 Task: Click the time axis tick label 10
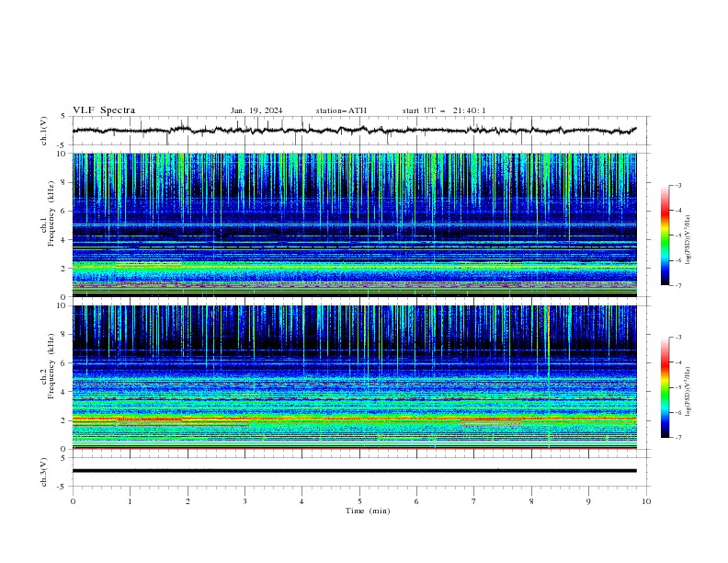tap(646, 501)
